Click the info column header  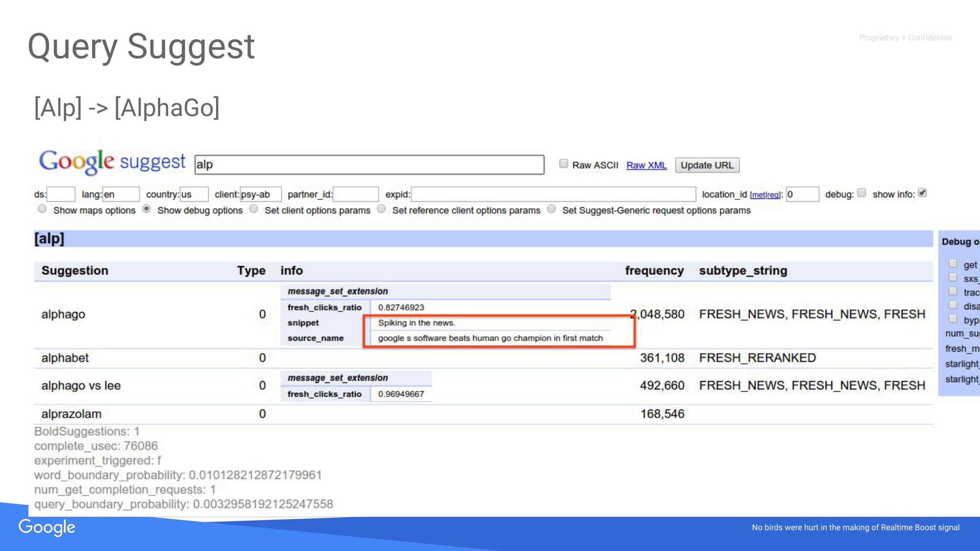coord(292,270)
